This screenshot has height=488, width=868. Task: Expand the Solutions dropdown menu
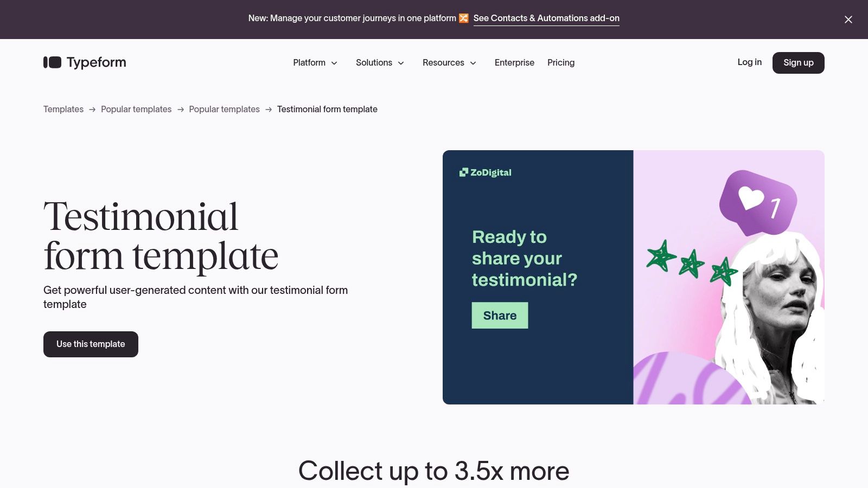tap(380, 63)
